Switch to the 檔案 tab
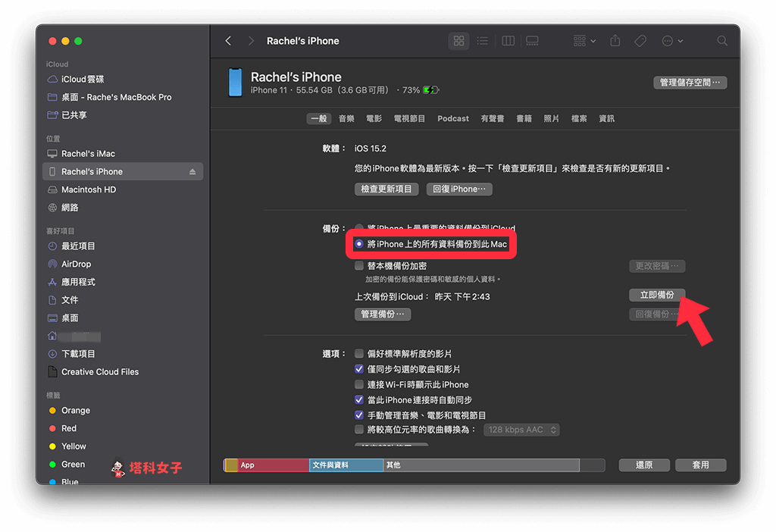The image size is (776, 532). (579, 118)
